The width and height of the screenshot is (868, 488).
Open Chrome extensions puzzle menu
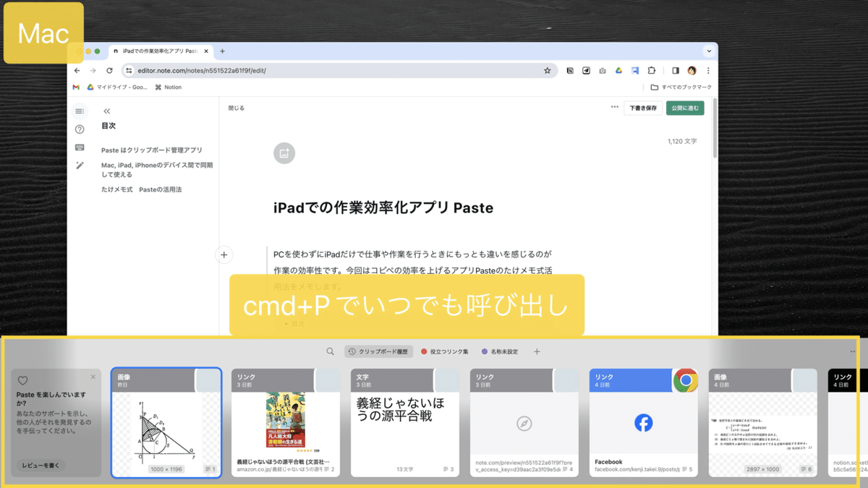tap(652, 71)
